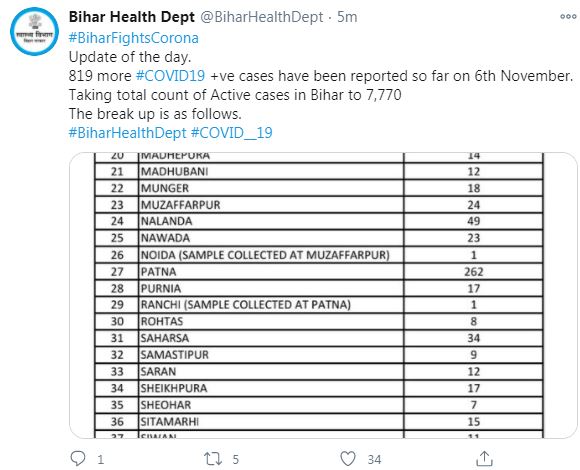This screenshot has height=470, width=580.
Task: Click the tweet text about 819 cases
Action: [x=321, y=76]
